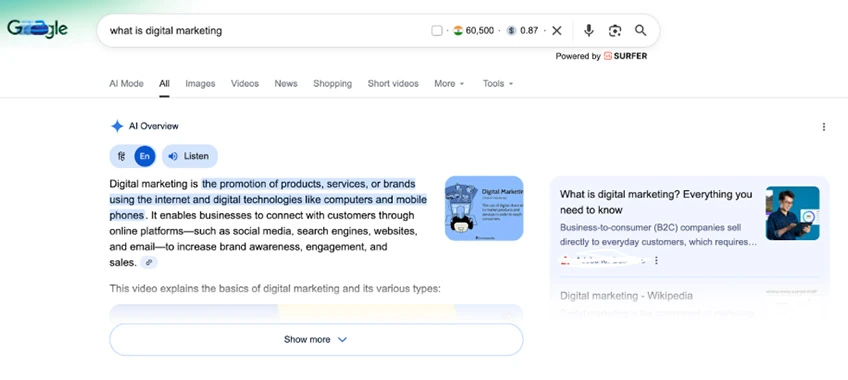Open the Shopping tab
848x380 pixels.
332,83
